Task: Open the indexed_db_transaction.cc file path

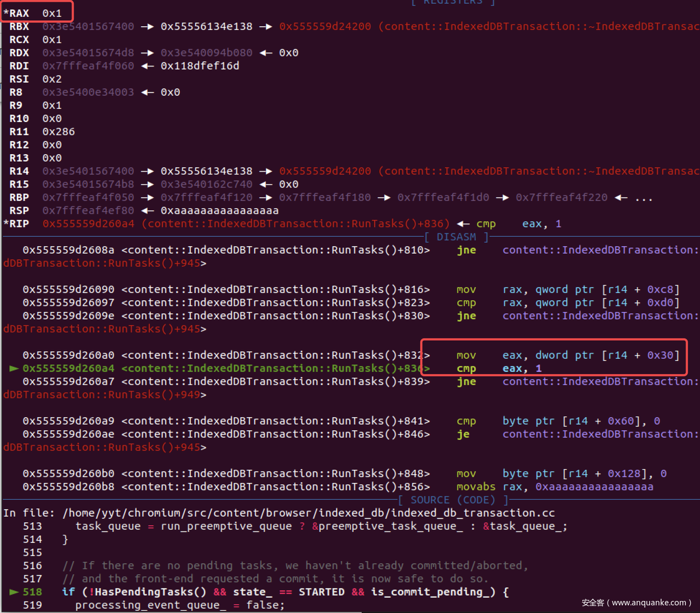Action: (x=308, y=513)
